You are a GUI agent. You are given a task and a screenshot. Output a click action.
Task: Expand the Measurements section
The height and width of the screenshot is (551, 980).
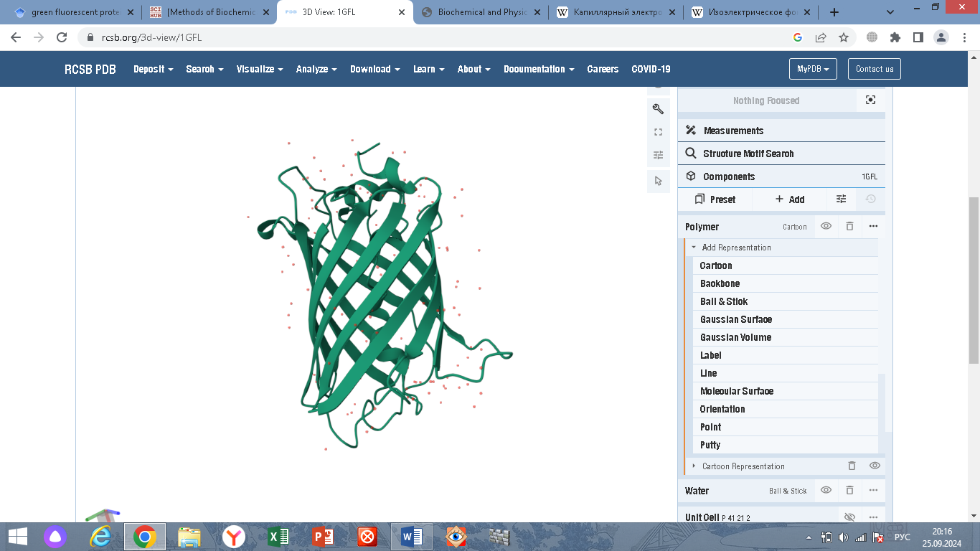coord(781,131)
